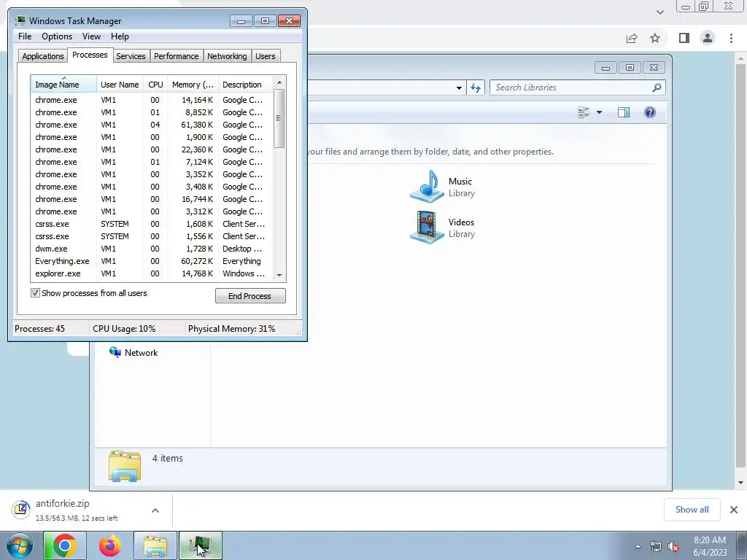Image resolution: width=747 pixels, height=560 pixels.
Task: Sort processes by Description column header
Action: (245, 85)
